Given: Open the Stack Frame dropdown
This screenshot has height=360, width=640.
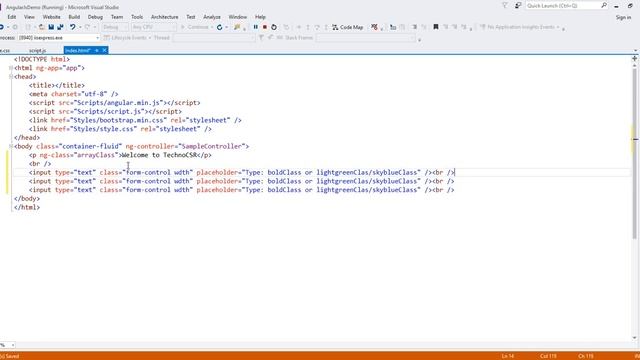Looking at the screenshot, I should tap(365, 38).
